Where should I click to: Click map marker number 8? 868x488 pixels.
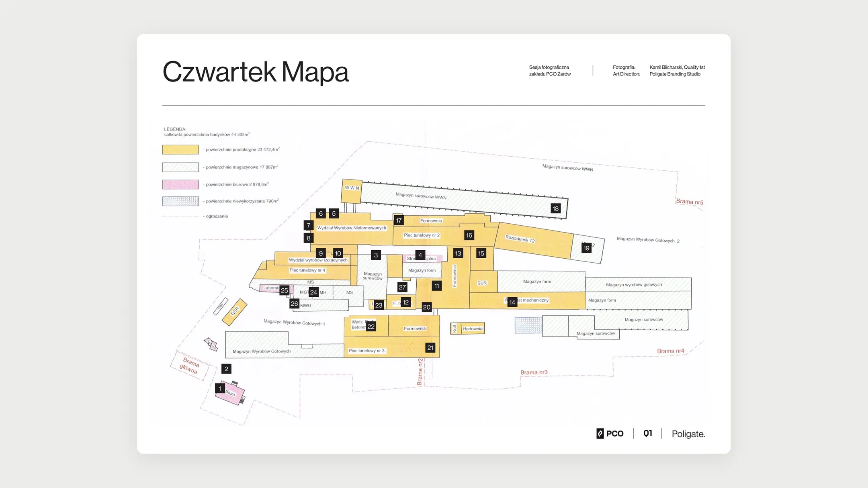309,238
